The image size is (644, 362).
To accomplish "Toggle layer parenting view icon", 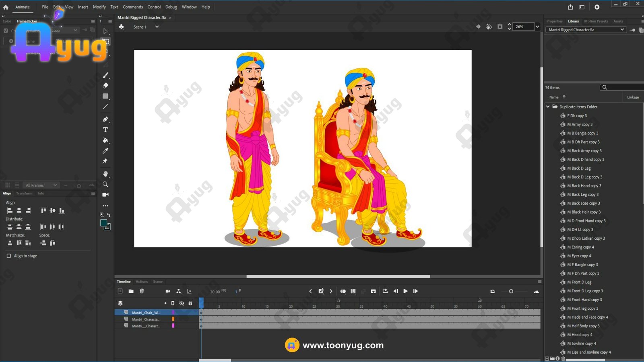I will click(179, 291).
